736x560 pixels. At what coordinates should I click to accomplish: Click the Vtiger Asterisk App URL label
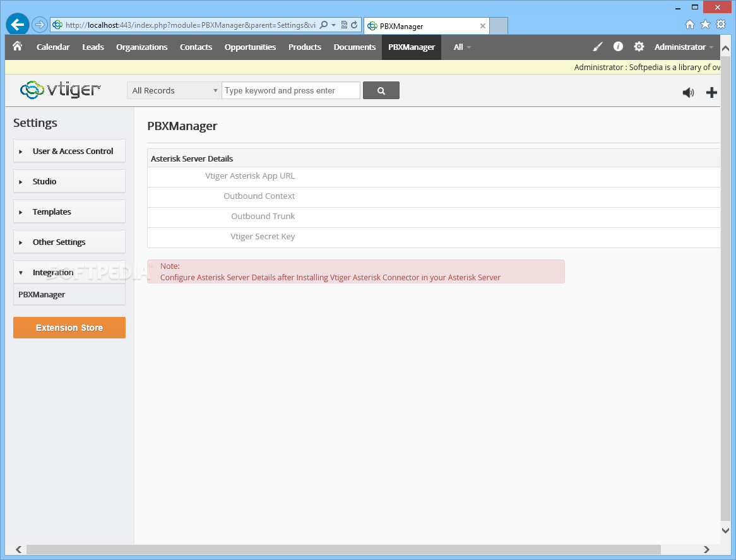(250, 176)
